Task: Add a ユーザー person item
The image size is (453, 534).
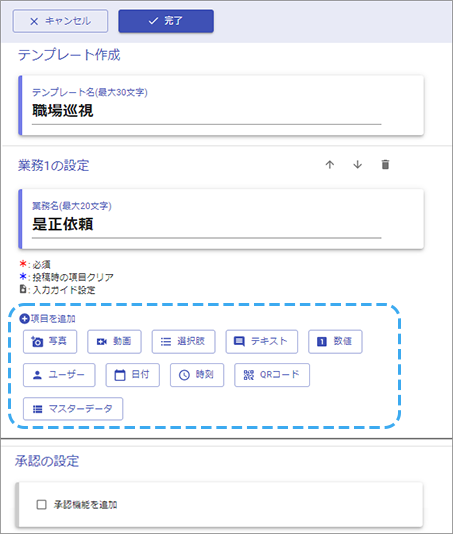Action: pos(59,375)
